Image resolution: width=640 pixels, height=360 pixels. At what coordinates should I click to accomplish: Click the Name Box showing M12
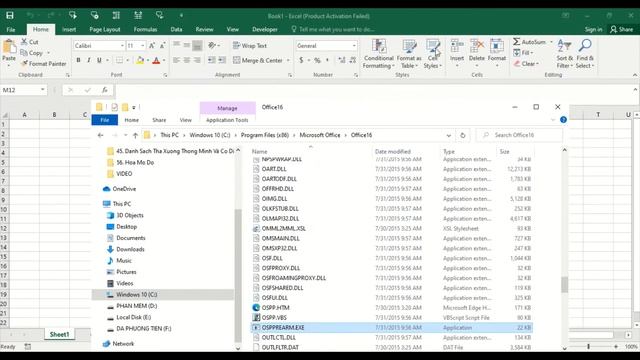coord(24,90)
